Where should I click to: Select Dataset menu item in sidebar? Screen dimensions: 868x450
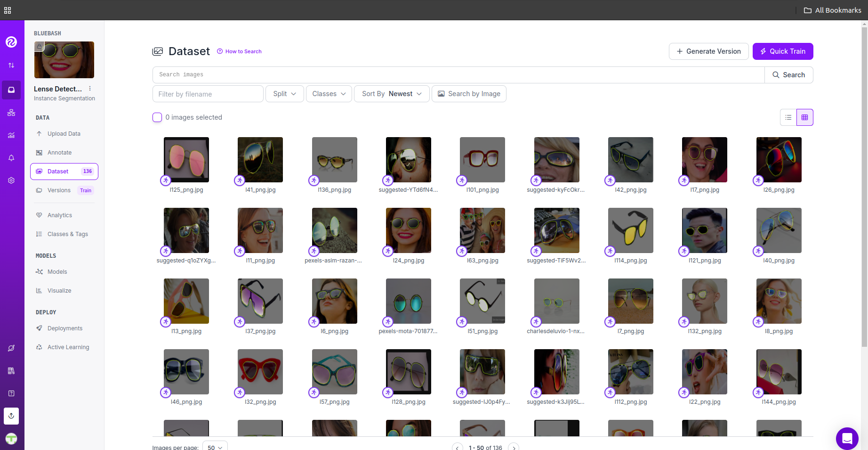click(x=64, y=172)
